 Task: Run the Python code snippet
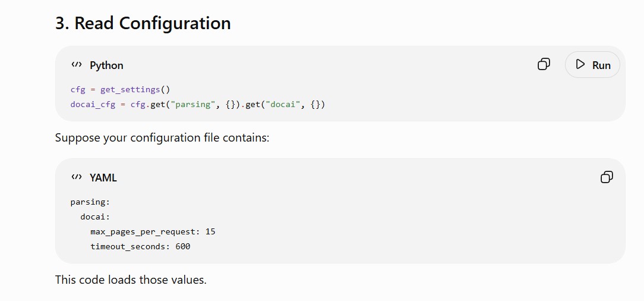pos(592,65)
